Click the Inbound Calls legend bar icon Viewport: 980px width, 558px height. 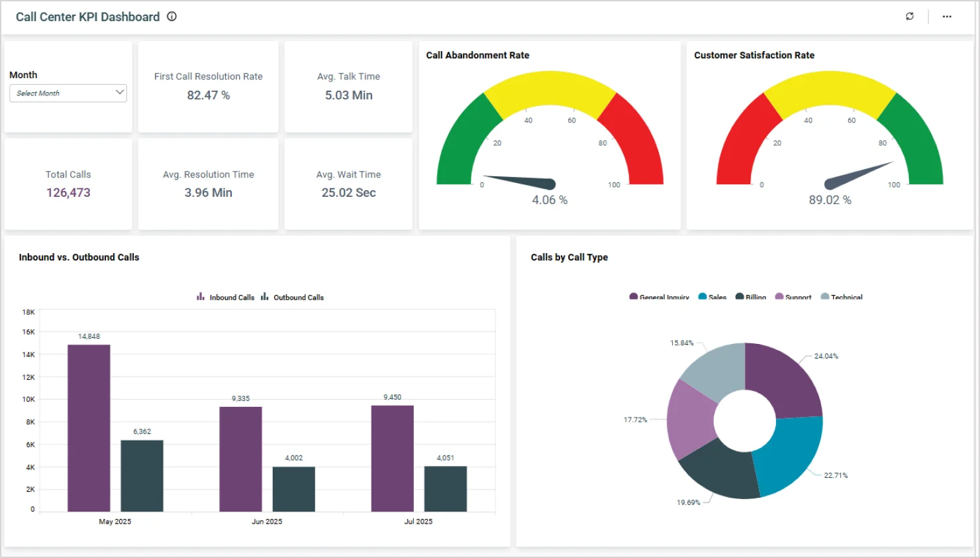[201, 297]
